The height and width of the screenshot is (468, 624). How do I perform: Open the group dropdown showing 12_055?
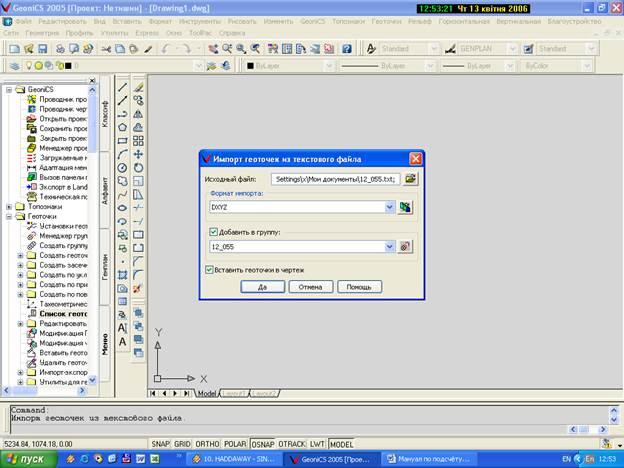[x=390, y=247]
